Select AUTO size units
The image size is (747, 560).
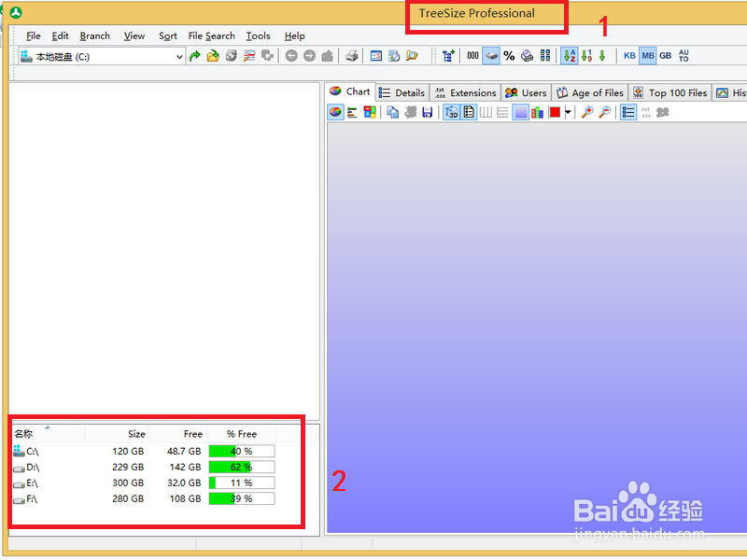pos(684,56)
